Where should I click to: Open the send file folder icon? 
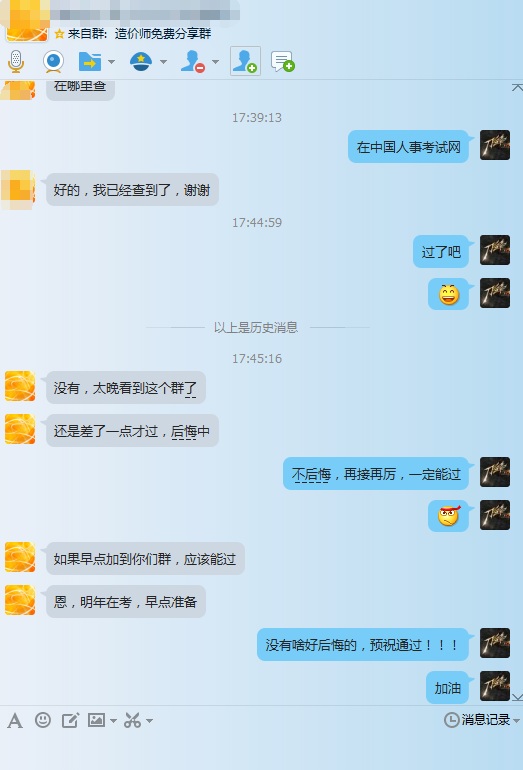pyautogui.click(x=90, y=62)
